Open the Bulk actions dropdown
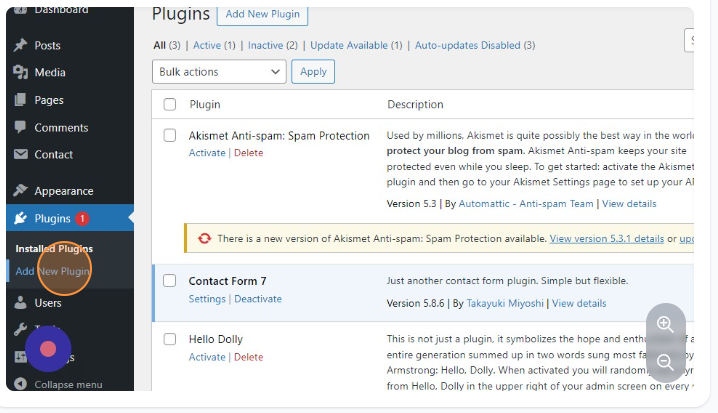Image resolution: width=718 pixels, height=413 pixels. point(219,72)
